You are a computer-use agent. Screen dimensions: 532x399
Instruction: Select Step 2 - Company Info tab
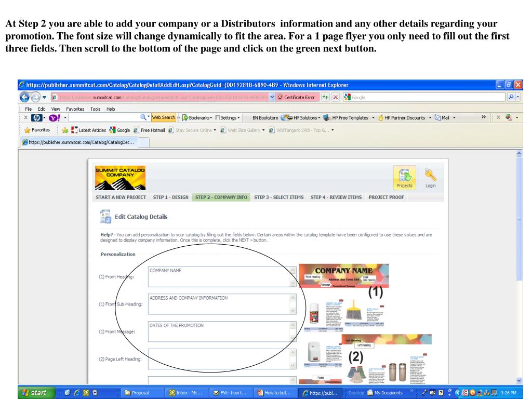pyautogui.click(x=221, y=197)
